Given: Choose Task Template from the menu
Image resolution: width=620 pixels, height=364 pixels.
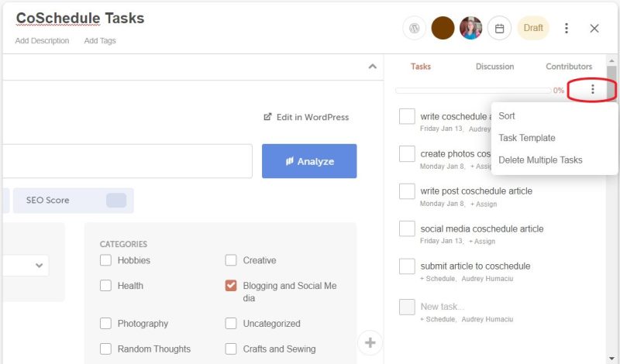Looking at the screenshot, I should pyautogui.click(x=527, y=138).
